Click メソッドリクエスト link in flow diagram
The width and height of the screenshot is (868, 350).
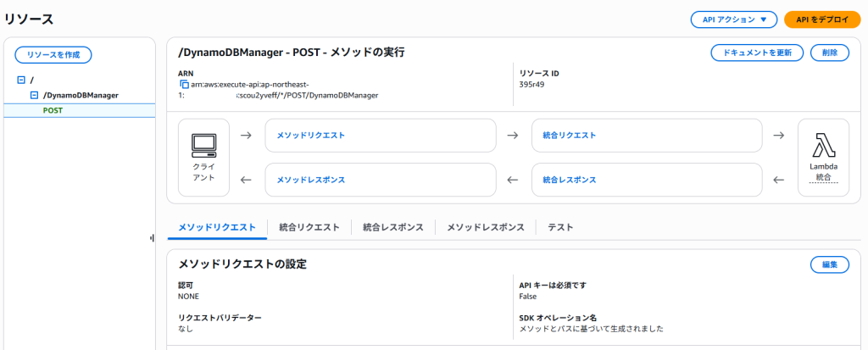(310, 135)
